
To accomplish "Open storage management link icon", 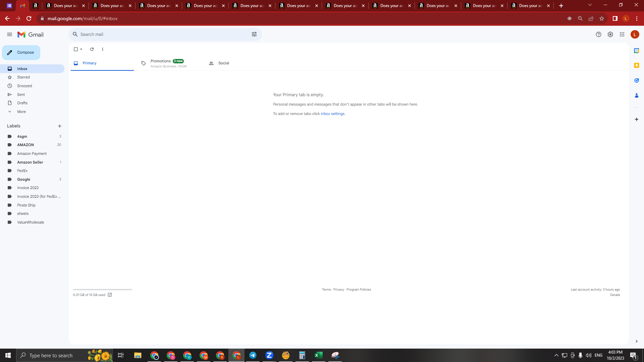I will [110, 295].
